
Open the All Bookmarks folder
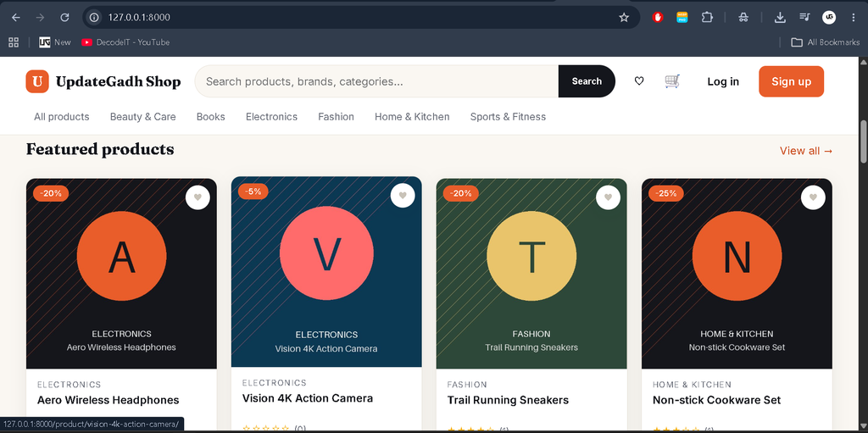[826, 42]
